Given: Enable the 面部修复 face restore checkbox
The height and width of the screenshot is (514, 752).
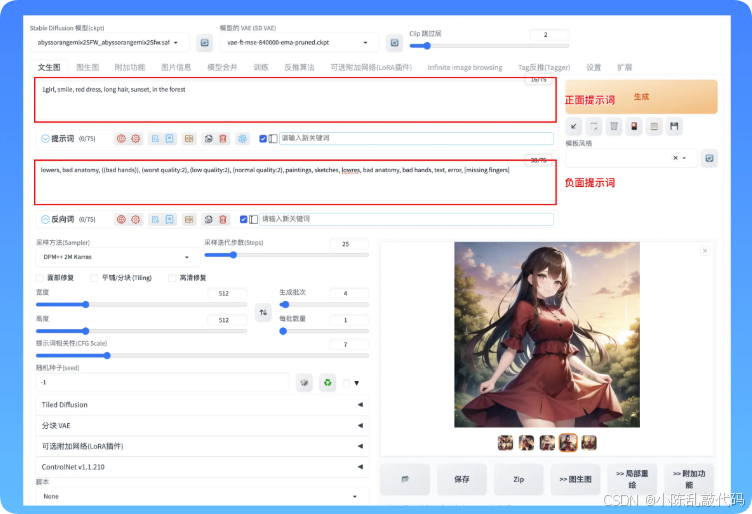Looking at the screenshot, I should click(x=39, y=278).
